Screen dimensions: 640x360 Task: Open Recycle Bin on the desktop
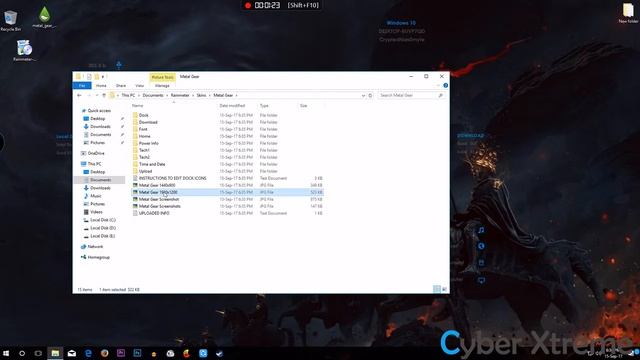tap(11, 21)
